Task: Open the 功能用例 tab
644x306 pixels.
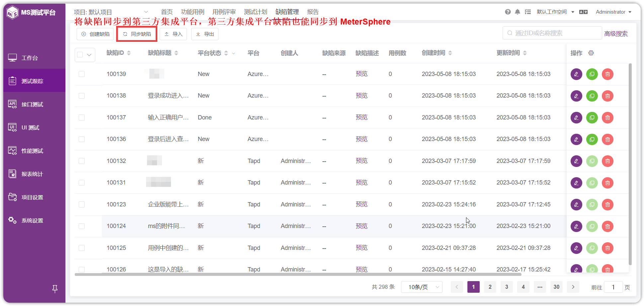Action: [x=193, y=12]
